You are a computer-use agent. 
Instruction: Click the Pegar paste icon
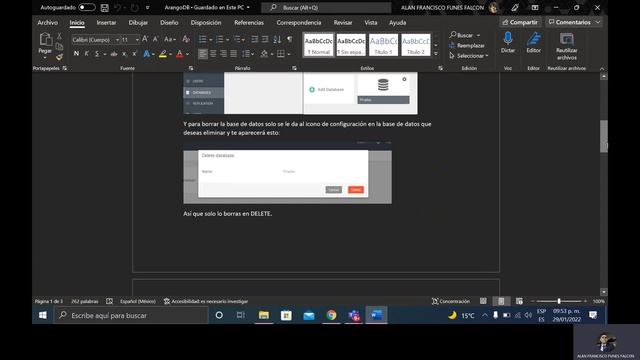[45, 40]
